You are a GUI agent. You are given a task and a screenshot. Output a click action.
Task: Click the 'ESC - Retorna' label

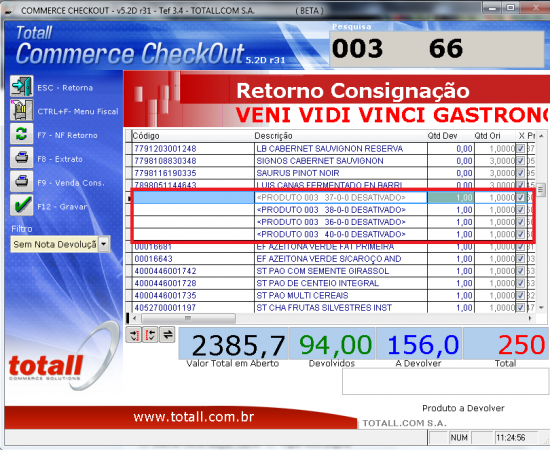65,88
